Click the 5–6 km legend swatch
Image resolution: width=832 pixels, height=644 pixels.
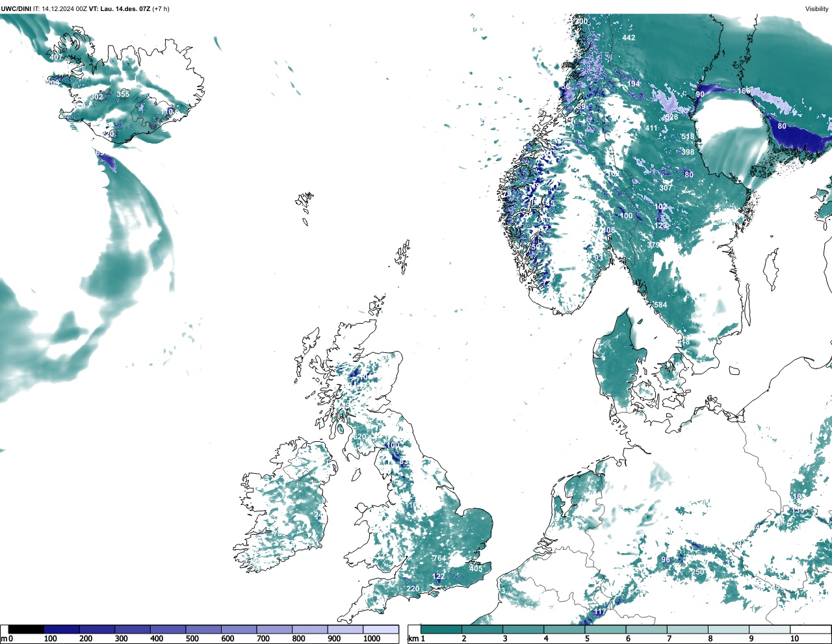(x=605, y=629)
